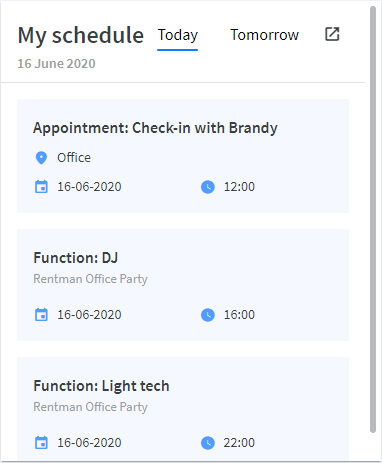Viewport: 382px width, 463px height.
Task: Click calendar icon in Function: DJ card
Action: pos(41,315)
